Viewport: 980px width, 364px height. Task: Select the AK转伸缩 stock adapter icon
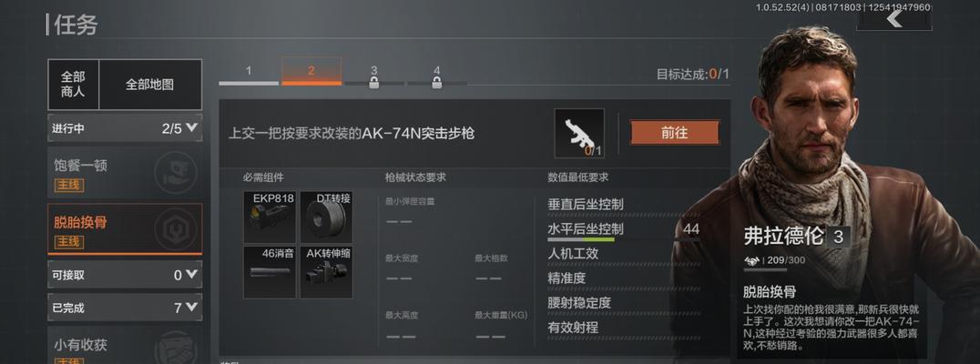click(x=326, y=272)
